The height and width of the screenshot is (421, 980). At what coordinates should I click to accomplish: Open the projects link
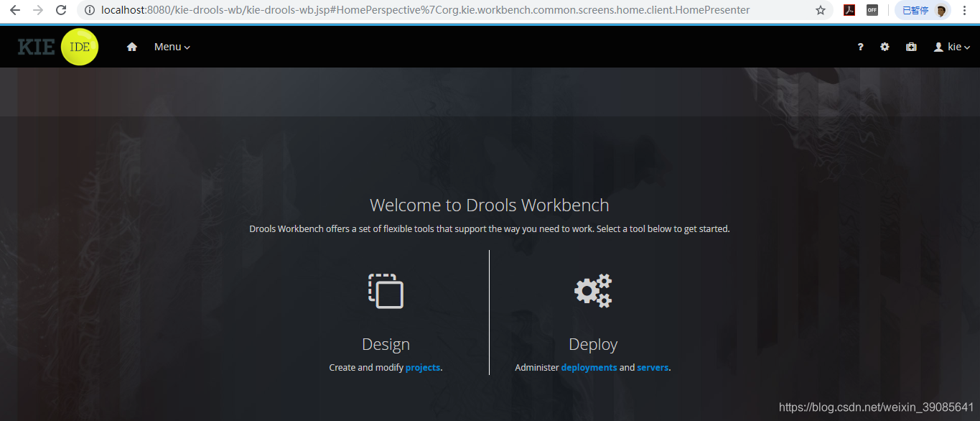point(423,367)
